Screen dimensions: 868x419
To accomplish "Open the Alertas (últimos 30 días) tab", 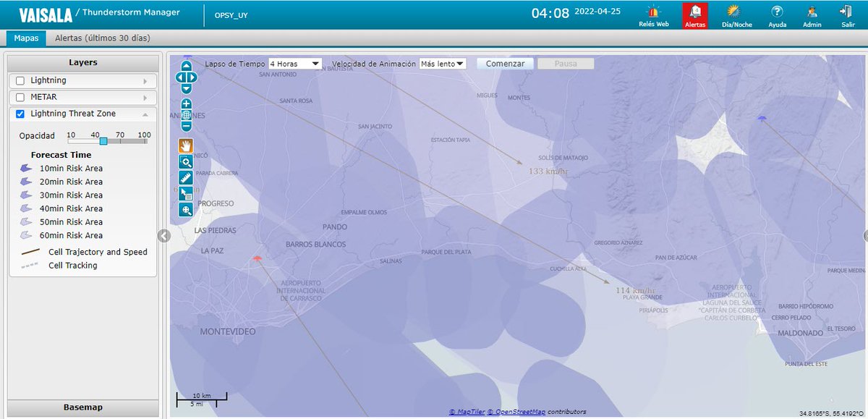I will 103,38.
